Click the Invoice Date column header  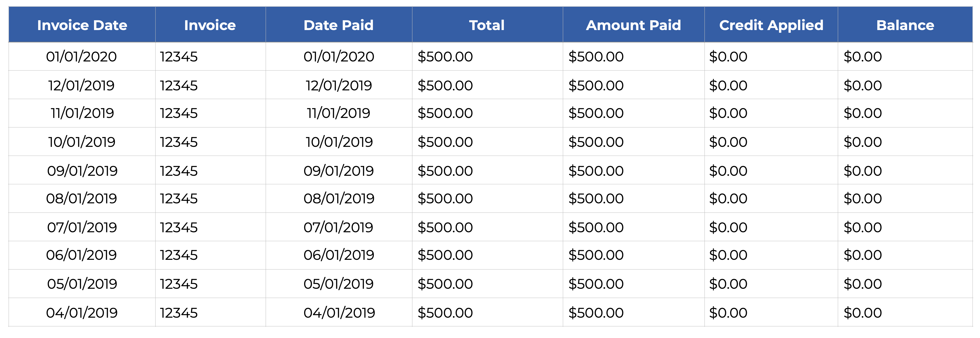pyautogui.click(x=82, y=25)
